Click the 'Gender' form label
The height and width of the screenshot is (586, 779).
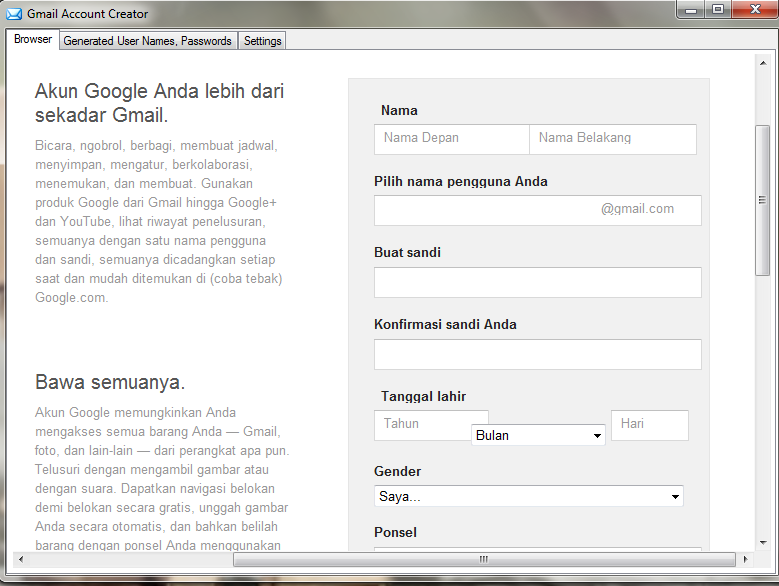click(397, 471)
